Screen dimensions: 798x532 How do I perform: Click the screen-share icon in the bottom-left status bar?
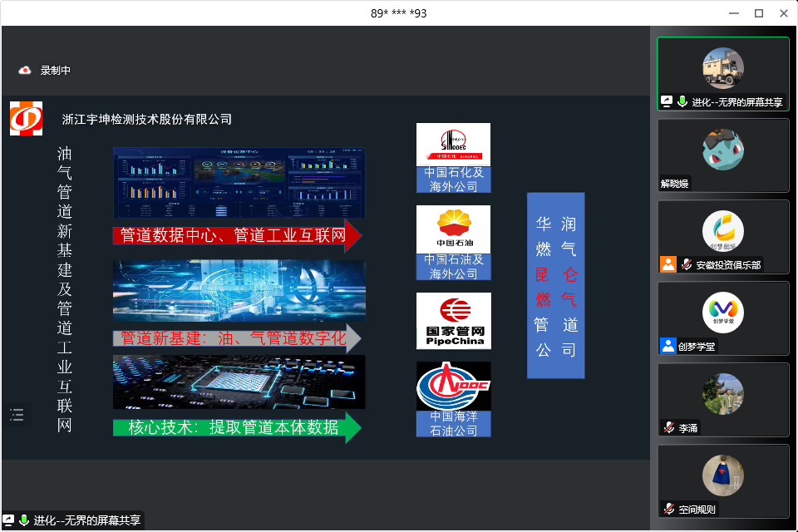coord(8,520)
